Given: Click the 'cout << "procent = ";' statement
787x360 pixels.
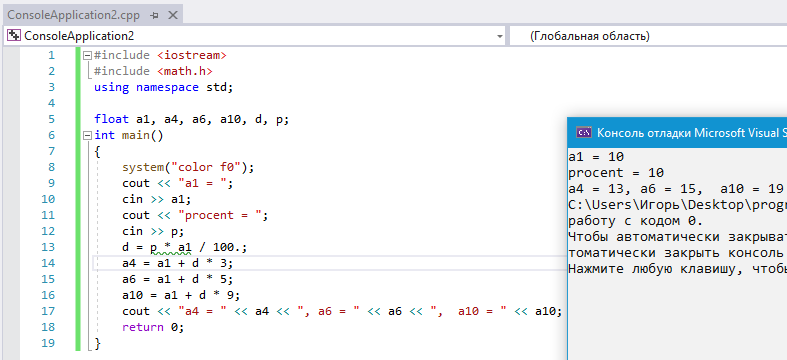Looking at the screenshot, I should pos(195,215).
